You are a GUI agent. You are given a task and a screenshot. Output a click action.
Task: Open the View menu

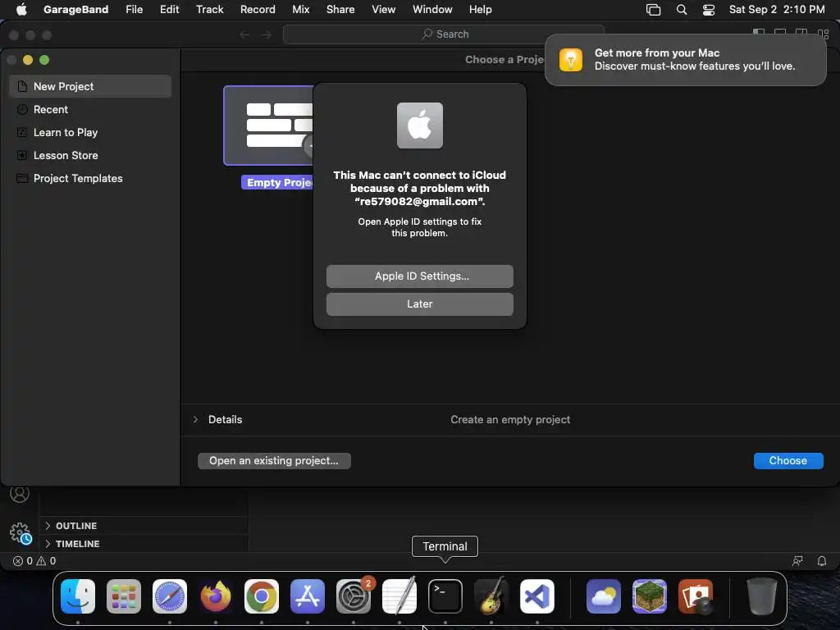tap(384, 9)
